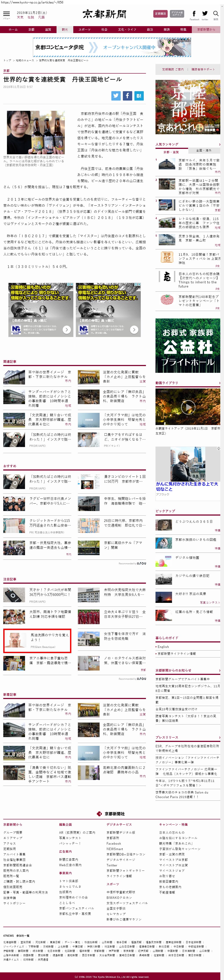This screenshot has width=224, height=980.
Task: Click 京都コンピュータ学院 banner ad
Action: click(112, 47)
